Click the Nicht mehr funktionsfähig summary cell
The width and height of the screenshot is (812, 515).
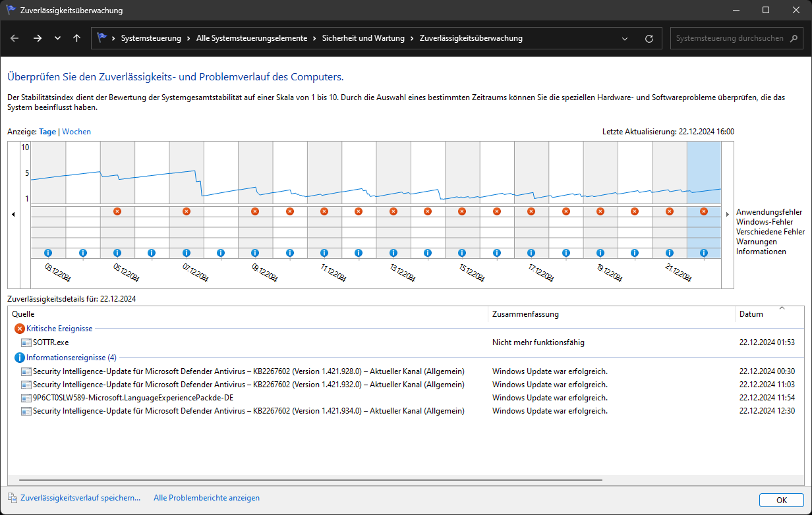tap(538, 342)
